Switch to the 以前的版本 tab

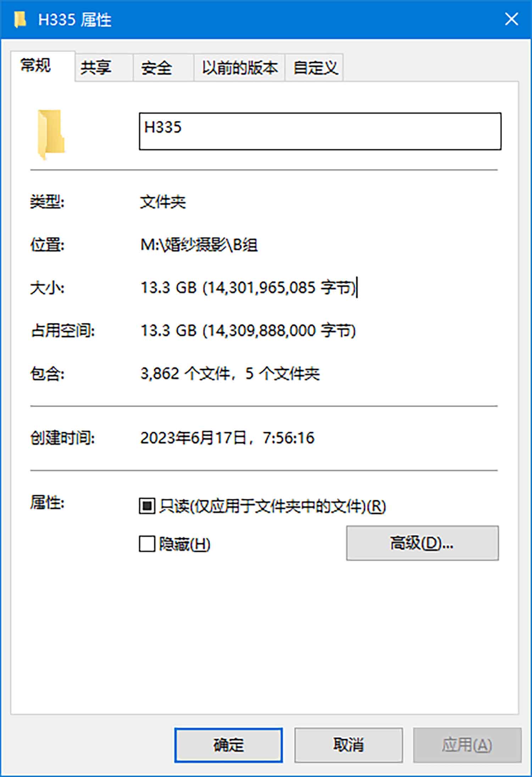point(239,67)
